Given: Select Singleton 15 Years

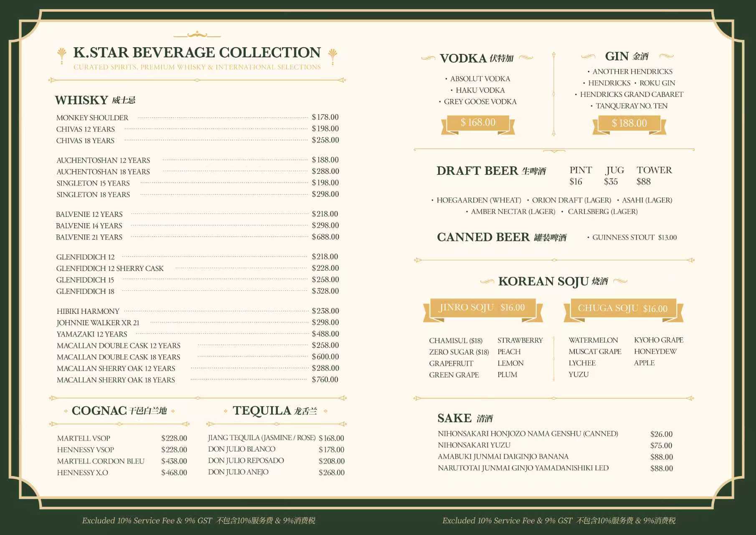Looking at the screenshot, I should (x=93, y=183).
